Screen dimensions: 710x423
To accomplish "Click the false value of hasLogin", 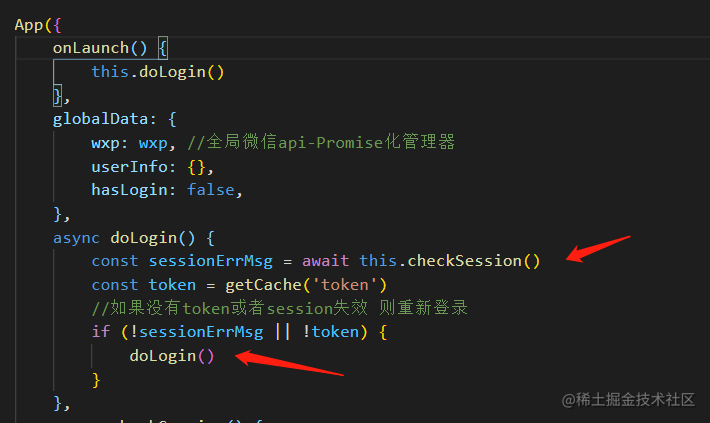I will pyautogui.click(x=211, y=190).
